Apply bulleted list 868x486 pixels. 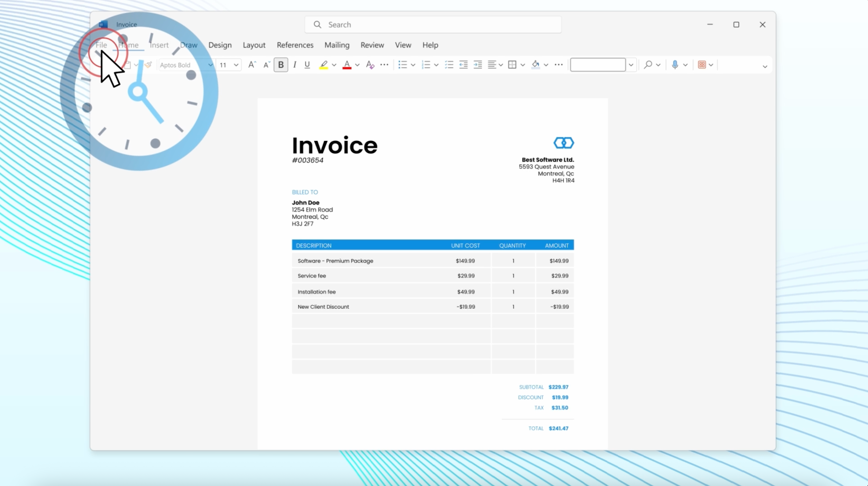(x=403, y=65)
